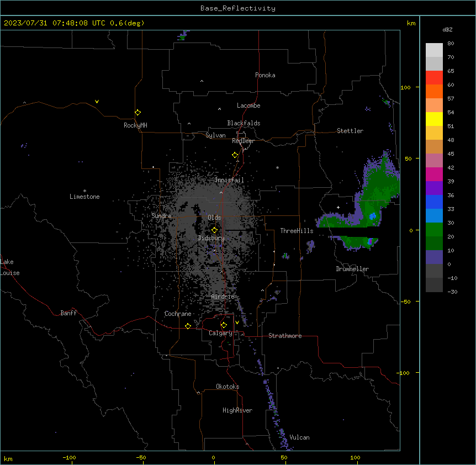Pick the yellow diamond marker above the Calgary label
The image size is (476, 465).
(224, 325)
